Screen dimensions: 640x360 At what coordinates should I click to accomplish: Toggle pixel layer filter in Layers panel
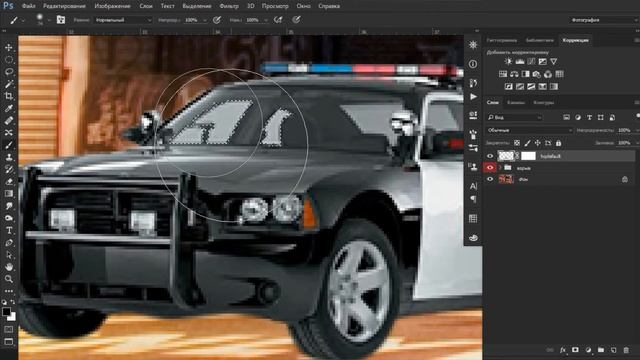[x=566, y=118]
